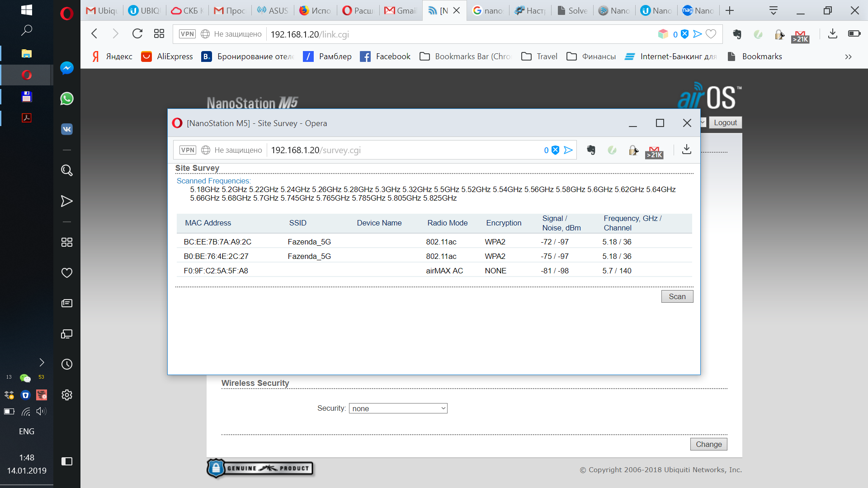Open downloads in main browser toolbar
The width and height of the screenshot is (868, 488).
click(x=833, y=34)
